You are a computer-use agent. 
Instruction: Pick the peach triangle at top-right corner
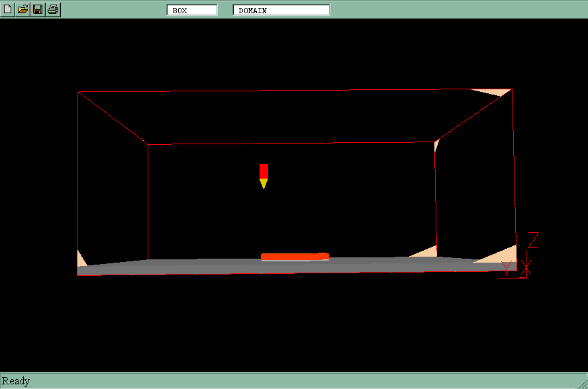[498, 92]
